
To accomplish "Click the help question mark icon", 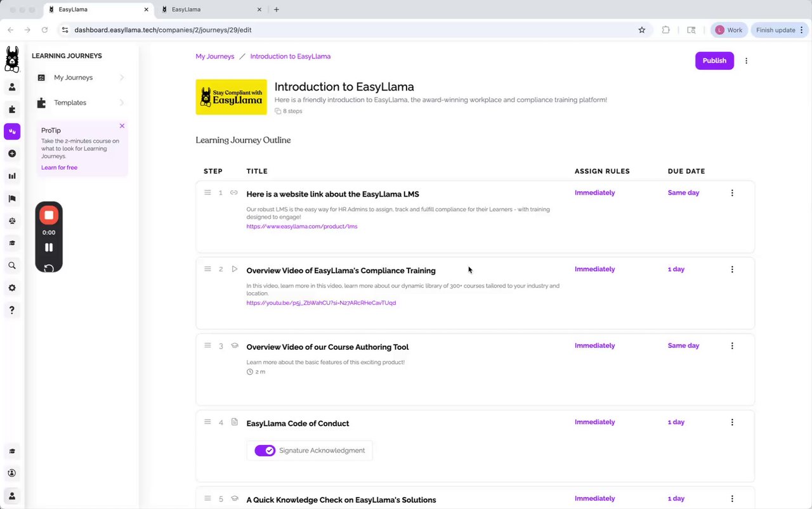I will tap(12, 310).
